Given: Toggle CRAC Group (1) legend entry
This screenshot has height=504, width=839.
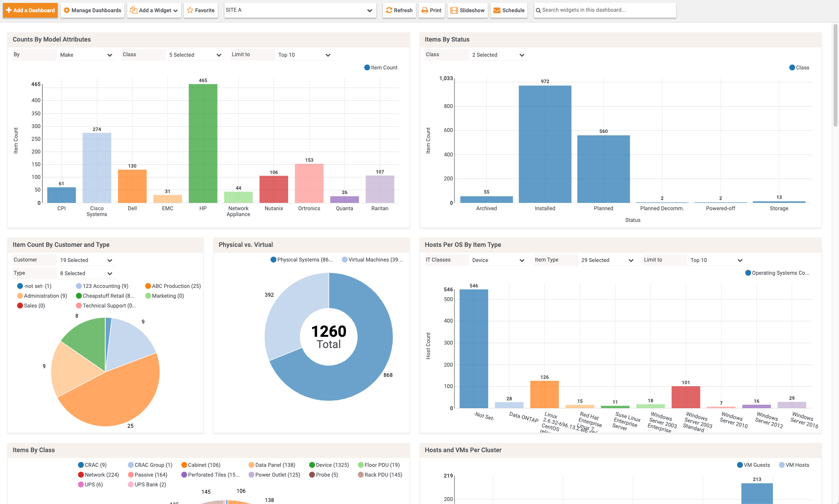Looking at the screenshot, I should point(150,465).
